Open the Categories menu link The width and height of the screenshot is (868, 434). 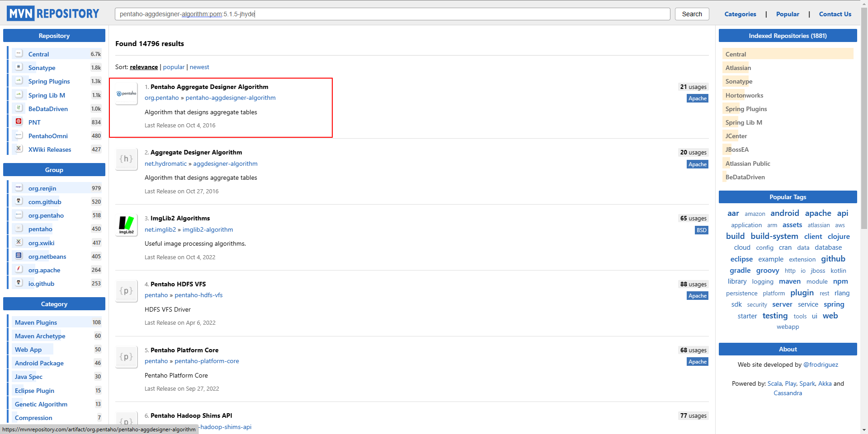pos(740,14)
